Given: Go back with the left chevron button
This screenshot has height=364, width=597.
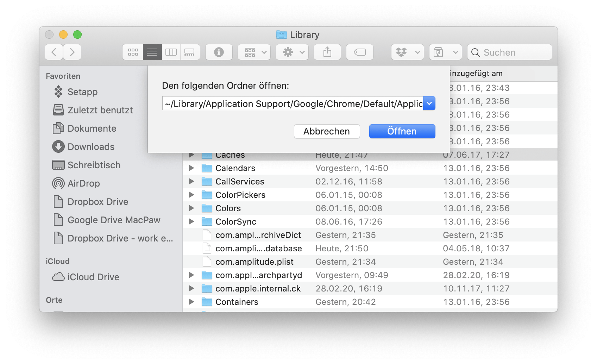Looking at the screenshot, I should 54,52.
